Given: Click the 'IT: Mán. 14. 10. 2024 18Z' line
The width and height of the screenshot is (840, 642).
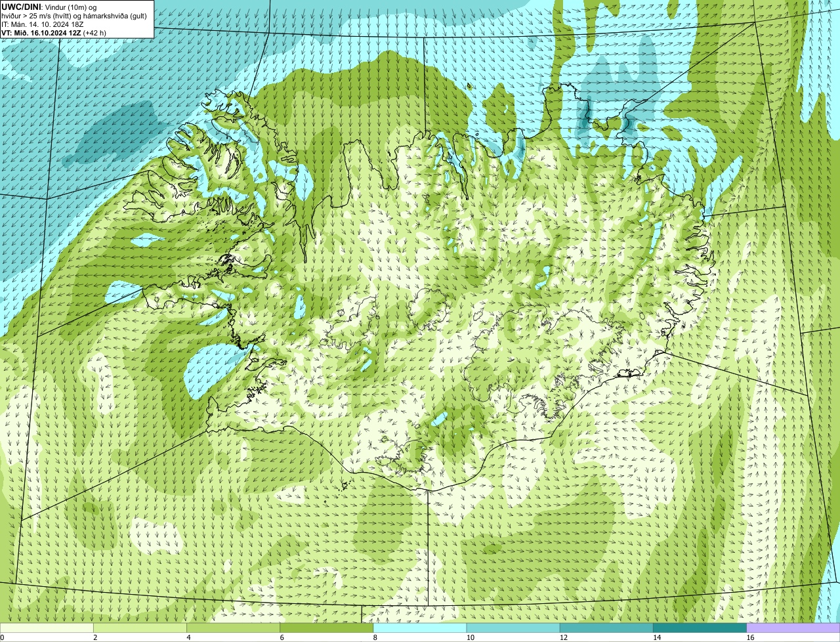Looking at the screenshot, I should [43, 24].
